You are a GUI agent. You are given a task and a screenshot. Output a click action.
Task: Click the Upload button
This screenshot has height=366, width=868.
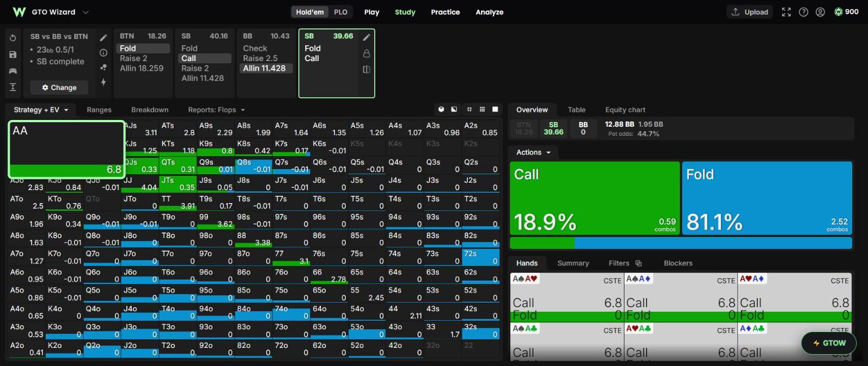tap(749, 12)
